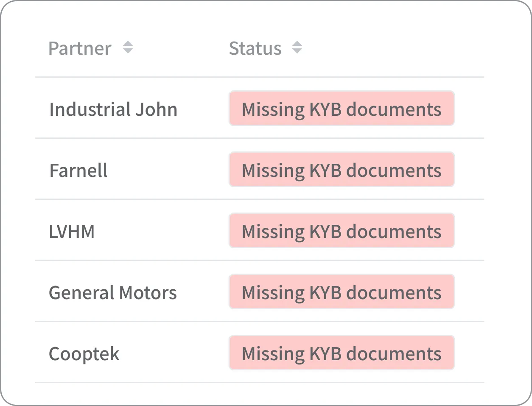532x406 pixels.
Task: Click Farnell's Missing KYB documents status badge
Action: [342, 170]
